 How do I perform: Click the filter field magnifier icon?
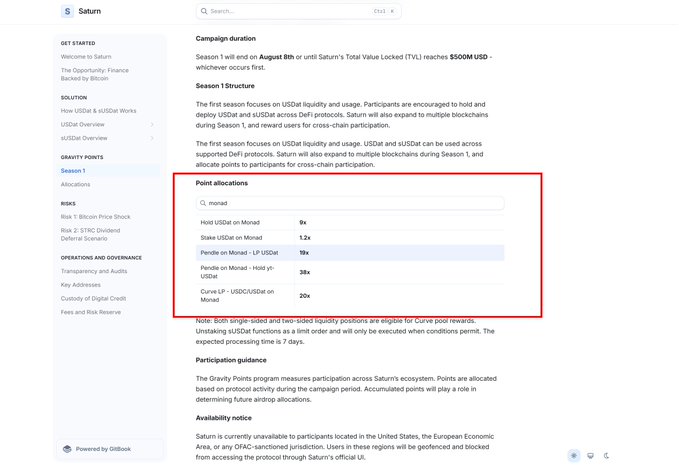[203, 203]
